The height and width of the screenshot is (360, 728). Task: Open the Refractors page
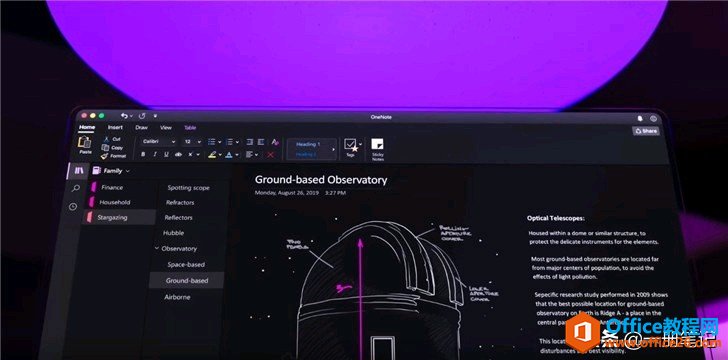[x=180, y=203]
